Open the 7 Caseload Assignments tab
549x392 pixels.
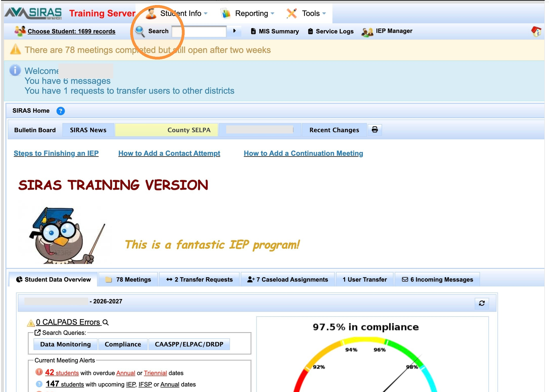pyautogui.click(x=287, y=279)
